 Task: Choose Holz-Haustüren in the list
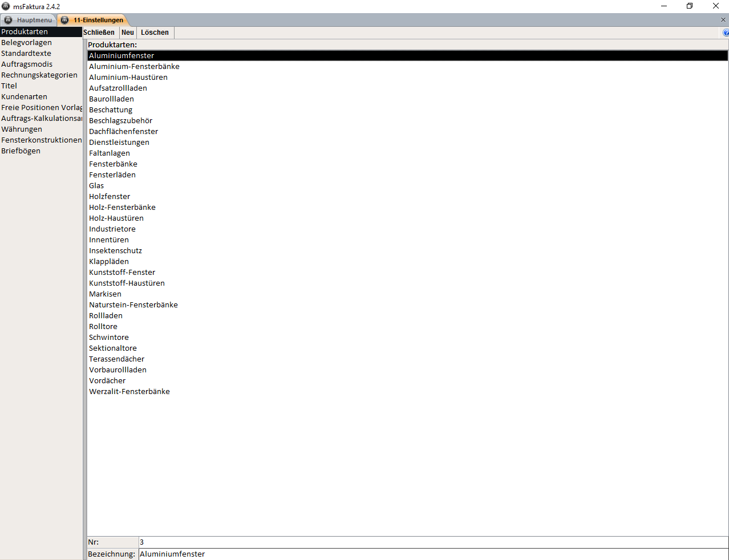(408, 218)
